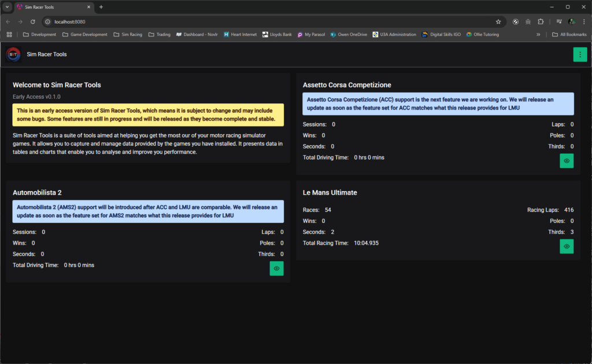Viewport: 592px width, 364px height.
Task: Open the Chrome profile avatar
Action: pos(572,22)
